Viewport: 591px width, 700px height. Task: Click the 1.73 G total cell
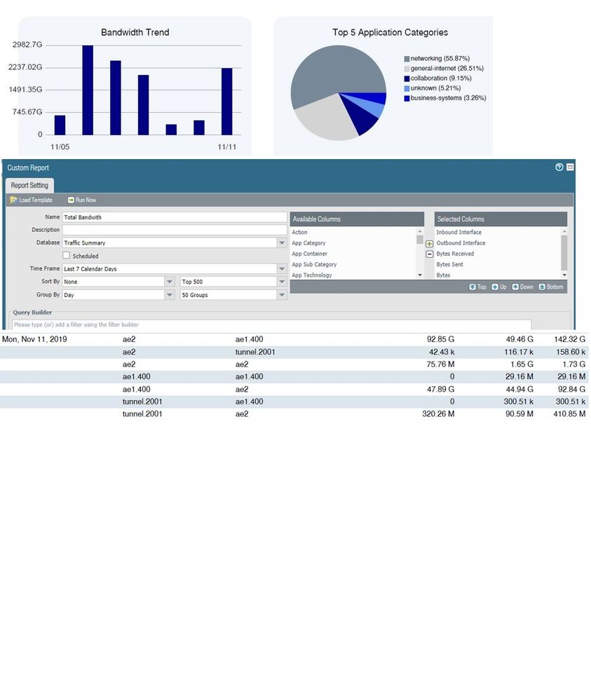(x=573, y=364)
